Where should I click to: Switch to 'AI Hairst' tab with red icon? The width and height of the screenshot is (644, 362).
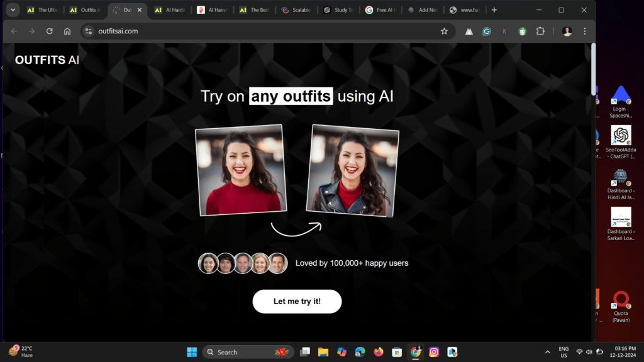coord(213,10)
